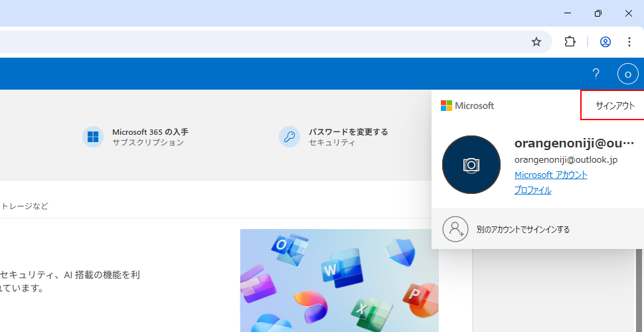644x332 pixels.
Task: Open the account manager 'o' avatar
Action: pyautogui.click(x=628, y=74)
